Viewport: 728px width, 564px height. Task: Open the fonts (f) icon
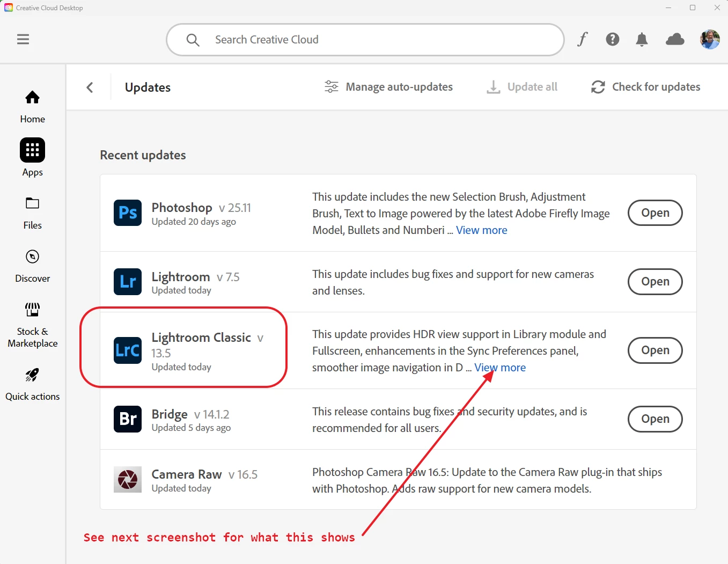(x=583, y=39)
